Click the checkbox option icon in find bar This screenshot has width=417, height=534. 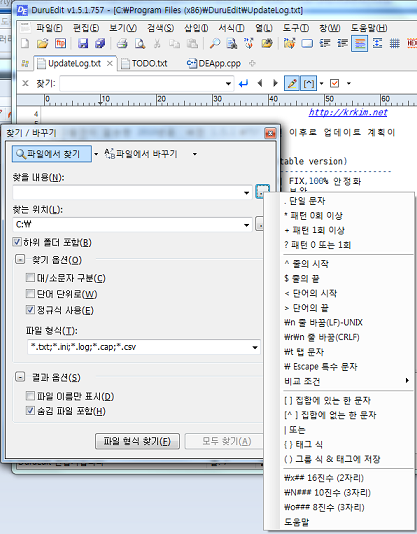(x=335, y=83)
